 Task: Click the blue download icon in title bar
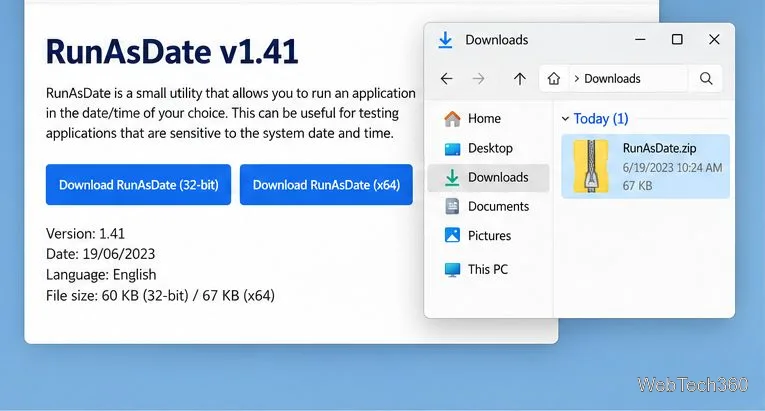(445, 40)
